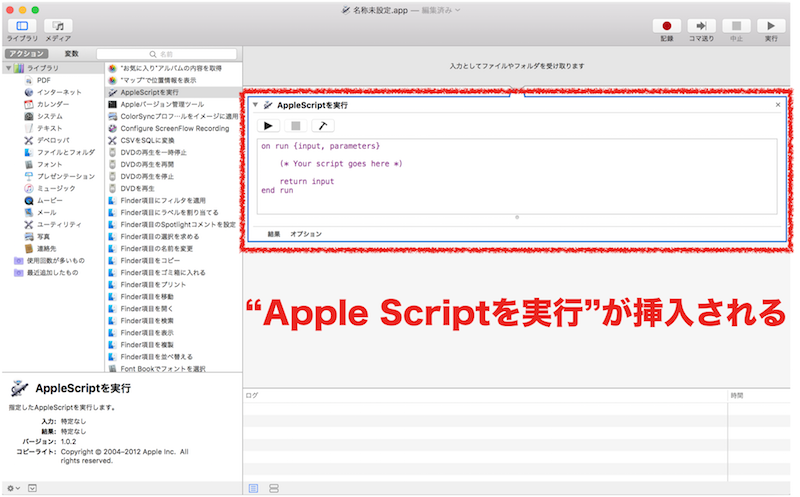800x497 pixels.
Task: Collapse the AppleScriptを実行 action disclosure triangle
Action: click(x=255, y=105)
